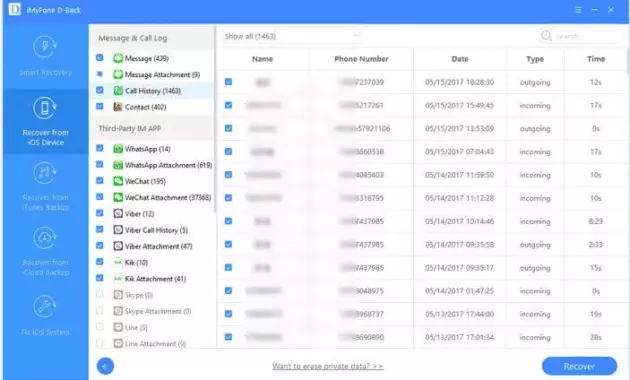This screenshot has width=630, height=380.
Task: Uncheck row dated 05/15/2017 18:28:30
Action: pos(228,82)
